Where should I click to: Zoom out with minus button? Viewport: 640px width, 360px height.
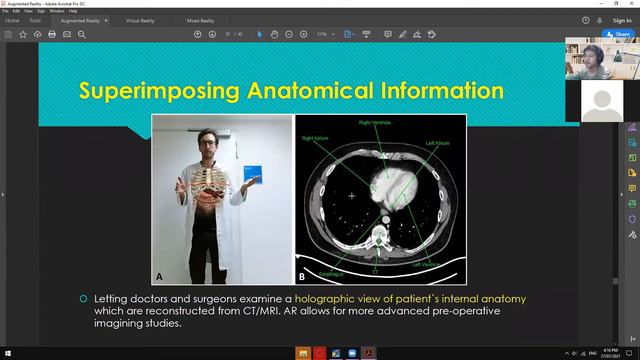click(x=289, y=35)
